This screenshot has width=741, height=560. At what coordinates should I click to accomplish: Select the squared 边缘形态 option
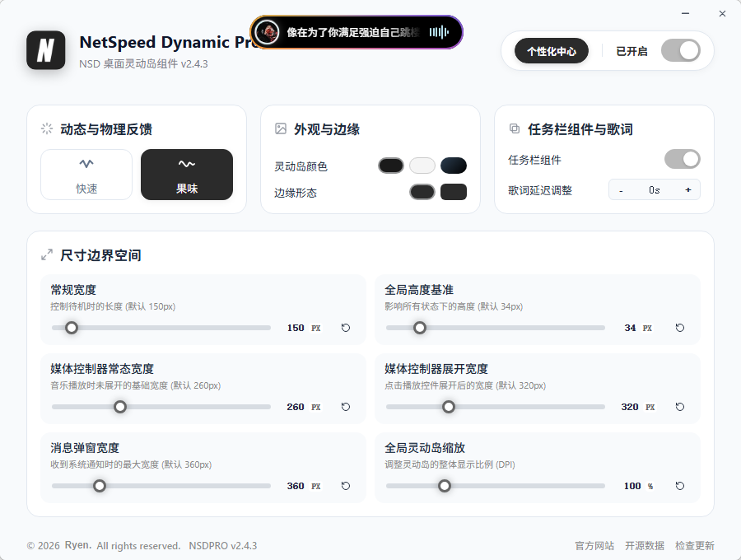coord(454,192)
